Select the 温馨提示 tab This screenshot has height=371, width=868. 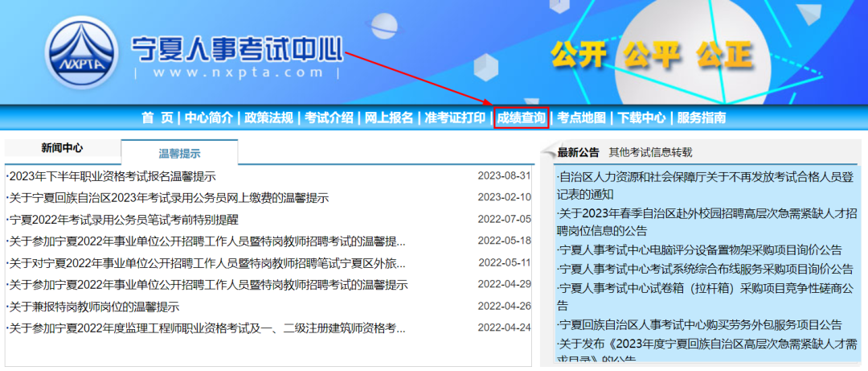179,154
